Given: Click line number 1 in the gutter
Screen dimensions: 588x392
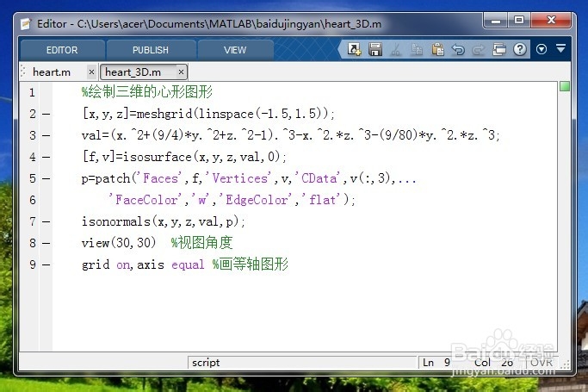Looking at the screenshot, I should (32, 92).
